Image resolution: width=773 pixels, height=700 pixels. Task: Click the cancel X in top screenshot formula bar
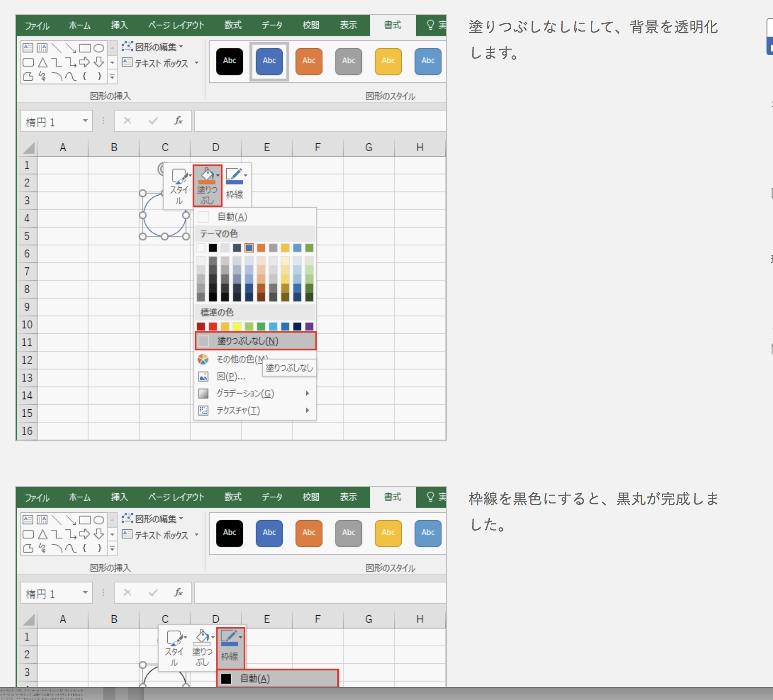coord(127,121)
